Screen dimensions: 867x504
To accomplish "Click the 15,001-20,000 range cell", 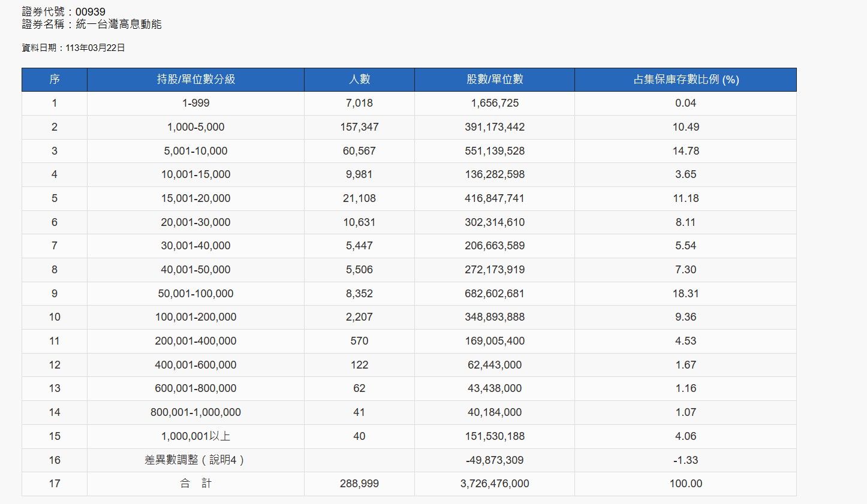I will (x=196, y=198).
